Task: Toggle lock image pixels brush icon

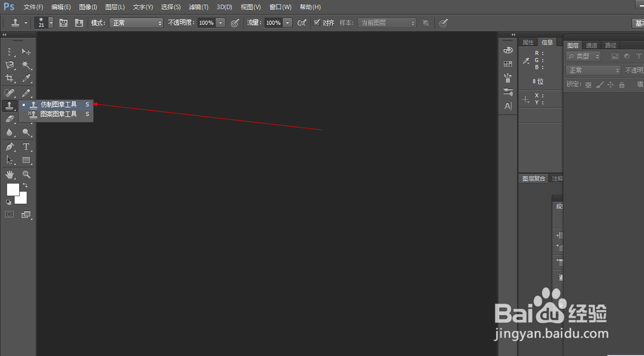Action: point(599,85)
